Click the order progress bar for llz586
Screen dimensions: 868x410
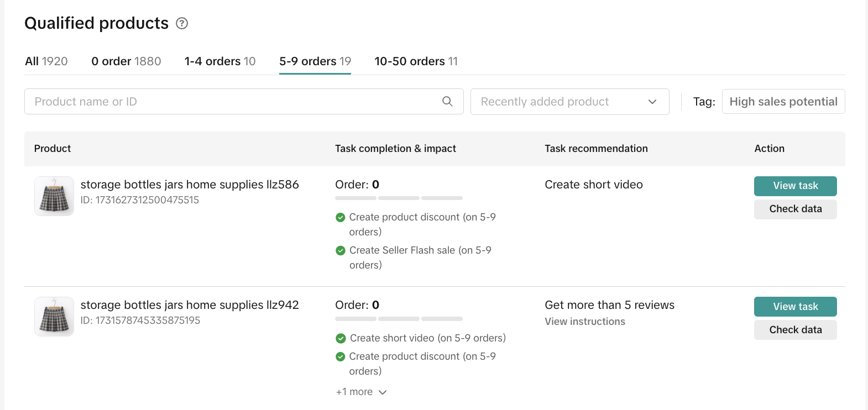tap(399, 198)
